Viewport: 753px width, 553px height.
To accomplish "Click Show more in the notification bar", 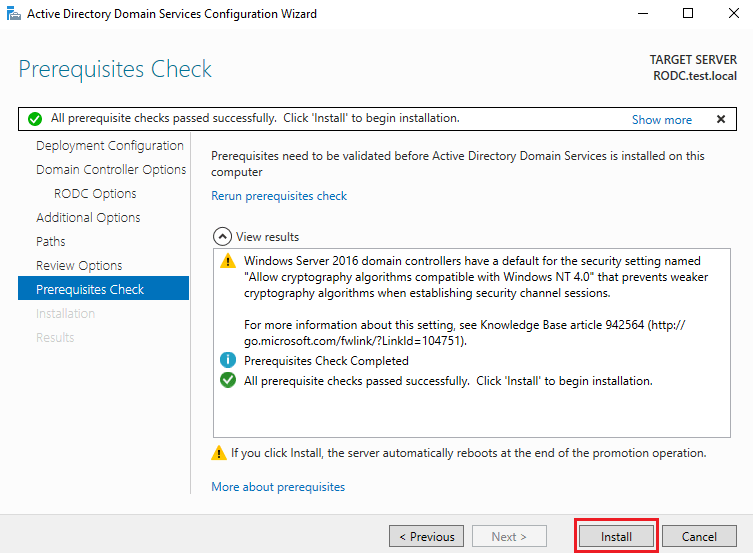I will point(661,119).
